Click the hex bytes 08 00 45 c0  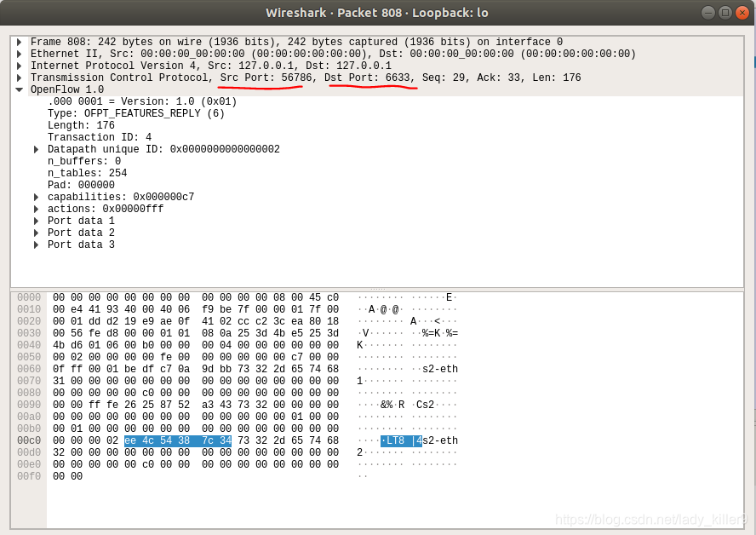tap(306, 297)
